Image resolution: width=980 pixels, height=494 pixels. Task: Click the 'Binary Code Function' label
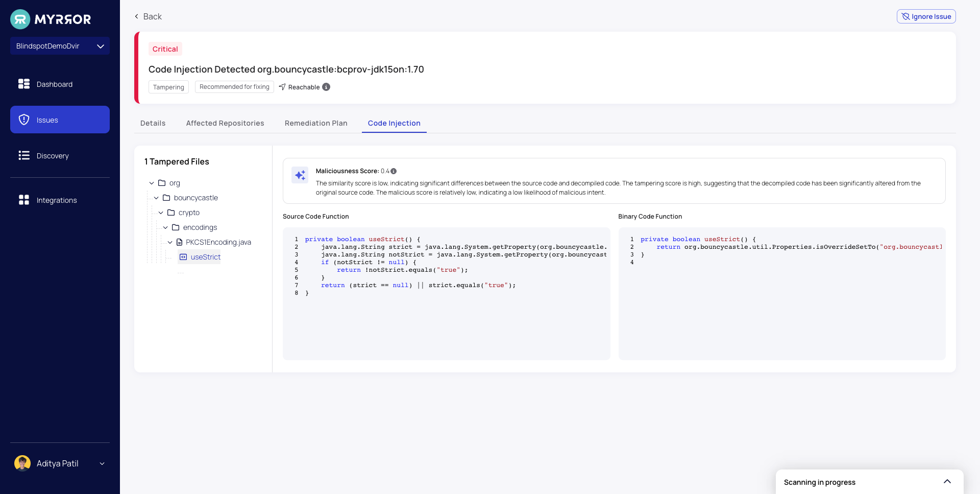650,217
